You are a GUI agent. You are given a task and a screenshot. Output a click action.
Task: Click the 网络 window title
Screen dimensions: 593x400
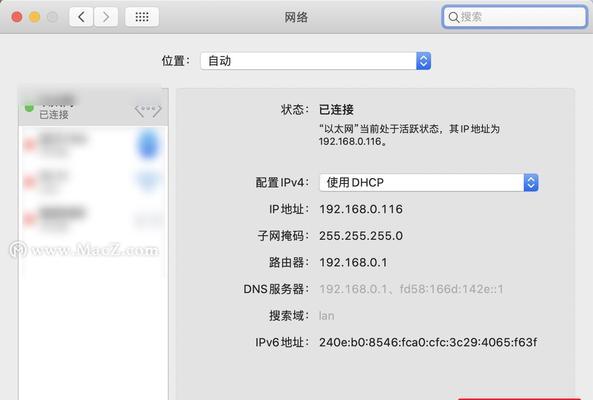tap(296, 17)
